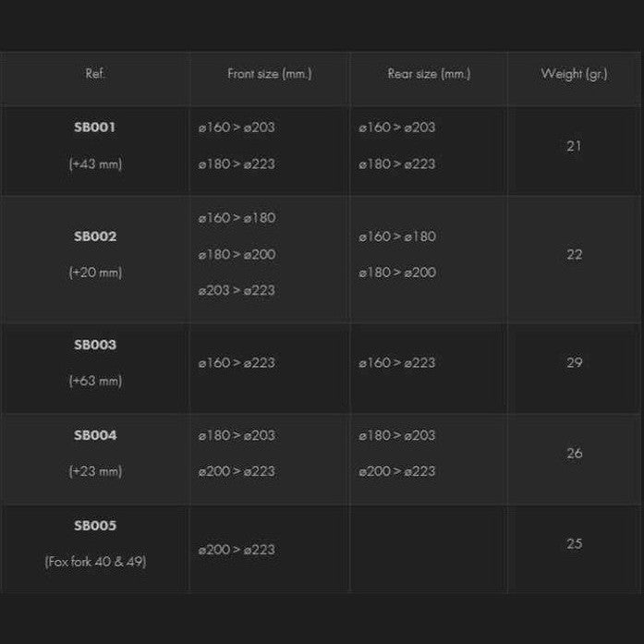Select the SB002 reference label

click(94, 237)
